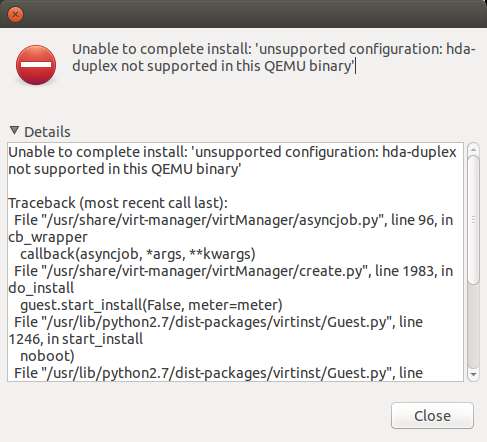Close dialog using orange window close button
The image size is (487, 442).
point(15,14)
